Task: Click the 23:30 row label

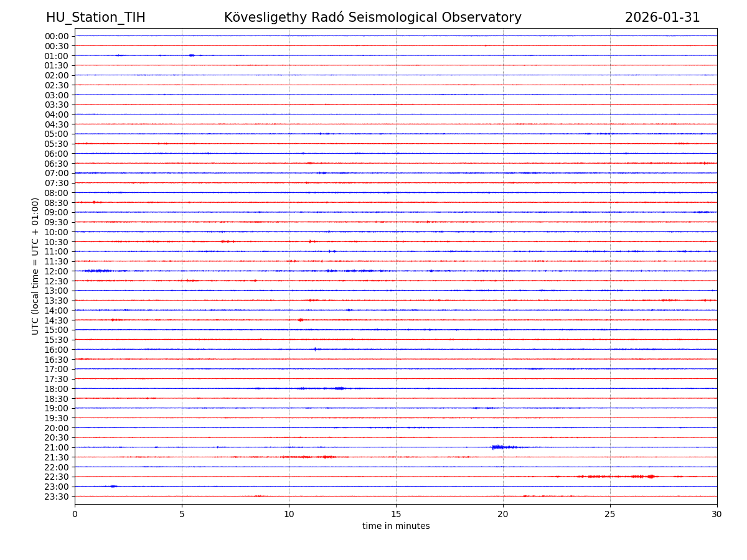Action: (x=57, y=497)
